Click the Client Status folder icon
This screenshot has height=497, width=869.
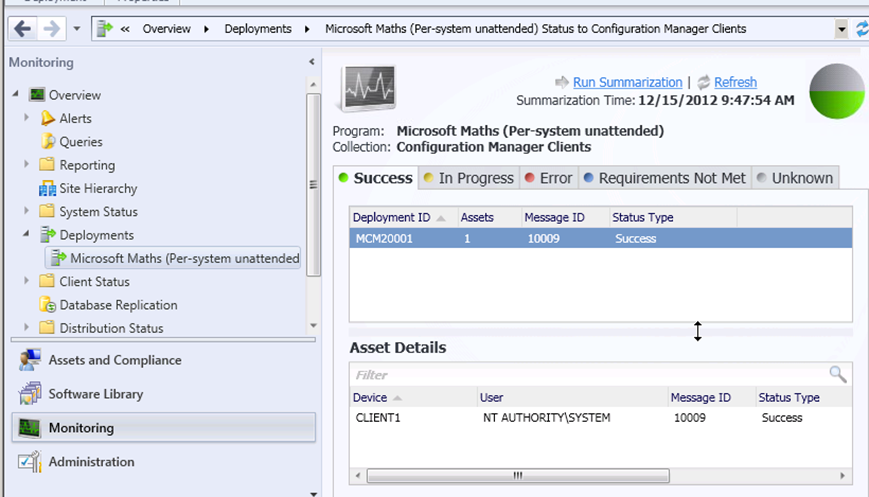click(47, 280)
